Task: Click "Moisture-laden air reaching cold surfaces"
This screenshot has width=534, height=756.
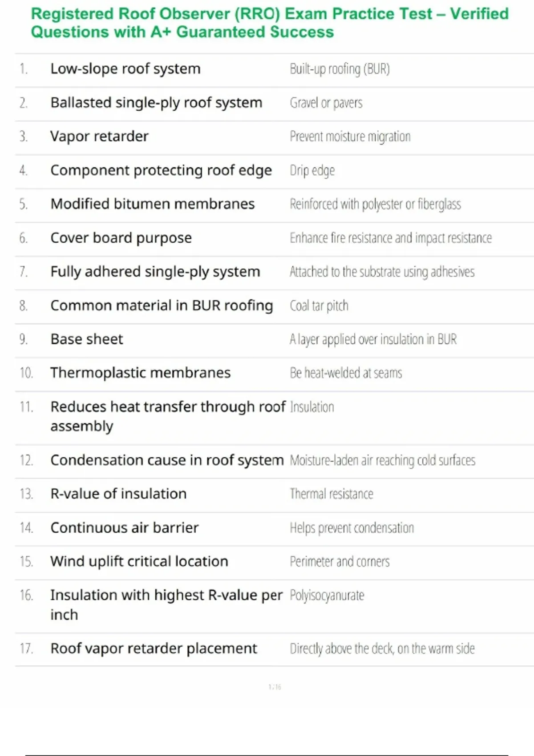Action: coord(382,460)
